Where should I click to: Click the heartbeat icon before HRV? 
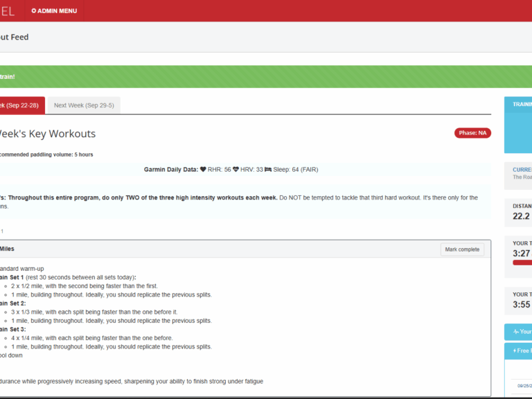(x=236, y=169)
